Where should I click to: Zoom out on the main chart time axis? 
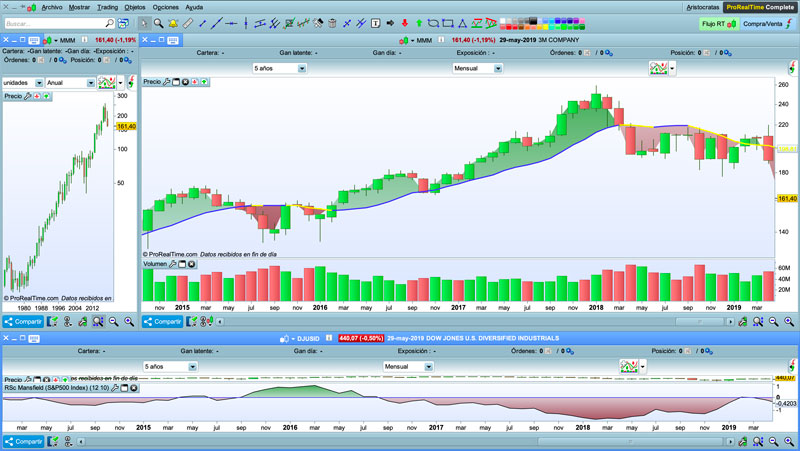pyautogui.click(x=774, y=321)
